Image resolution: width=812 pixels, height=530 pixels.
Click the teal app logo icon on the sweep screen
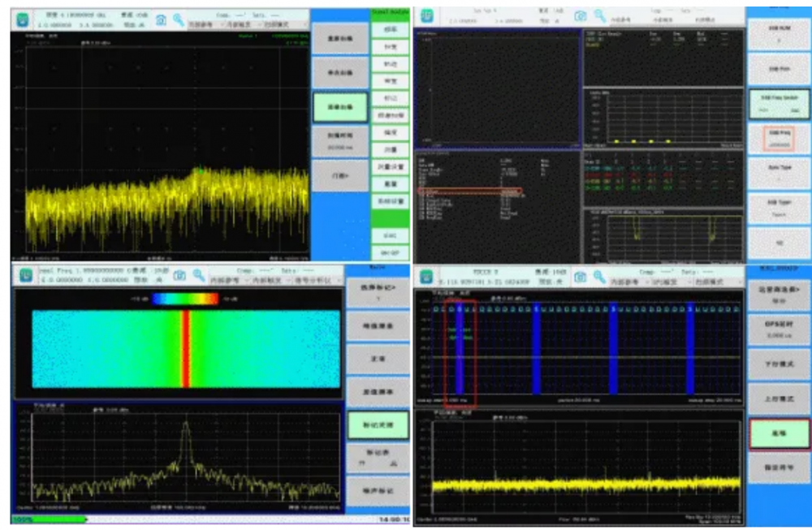23,19
